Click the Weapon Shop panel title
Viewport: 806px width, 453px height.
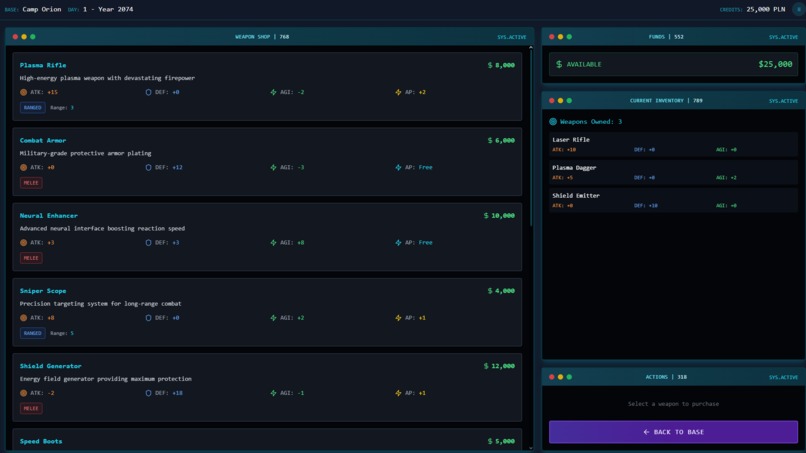coord(262,37)
